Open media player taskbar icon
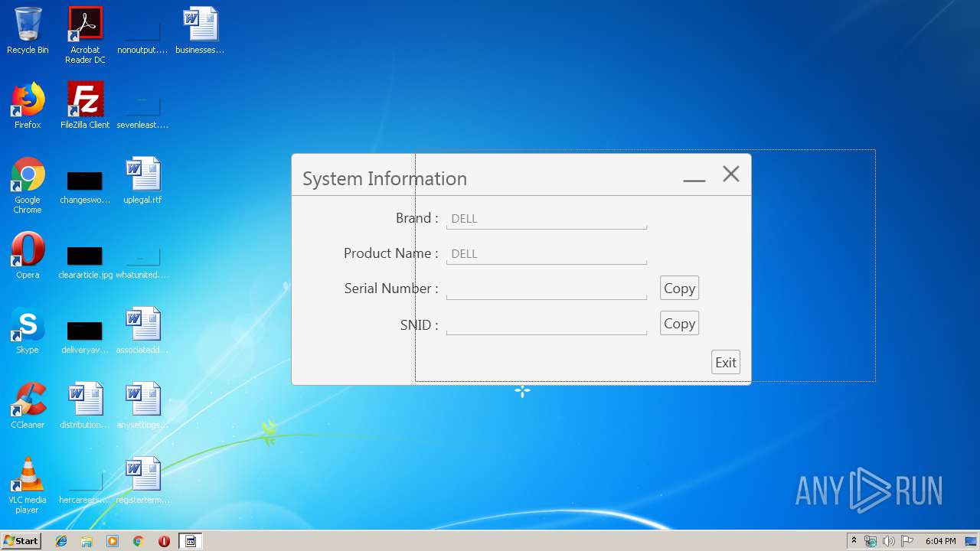This screenshot has height=551, width=980. [x=113, y=541]
